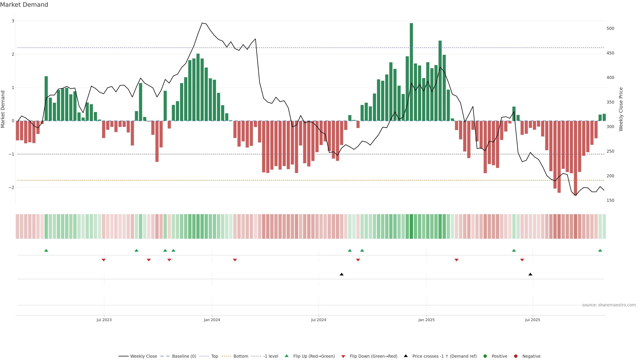The height and width of the screenshot is (362, 644).
Task: Click Flip Up green triangle legend icon
Action: [287, 356]
